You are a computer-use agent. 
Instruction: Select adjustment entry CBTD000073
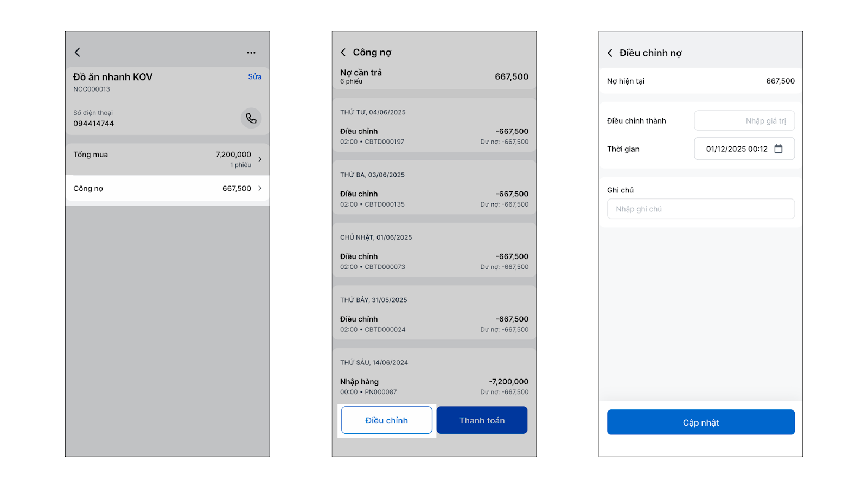(434, 261)
